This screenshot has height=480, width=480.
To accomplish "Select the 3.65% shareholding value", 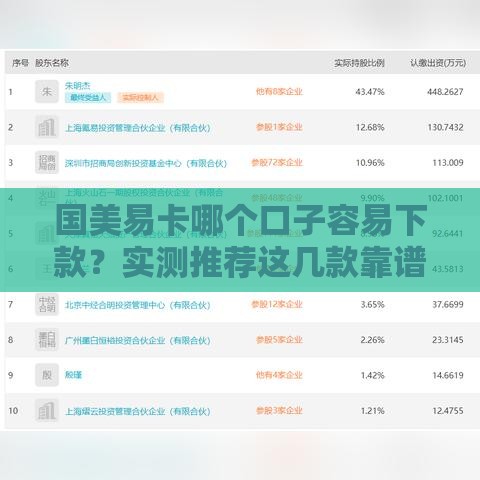I will (x=372, y=305).
